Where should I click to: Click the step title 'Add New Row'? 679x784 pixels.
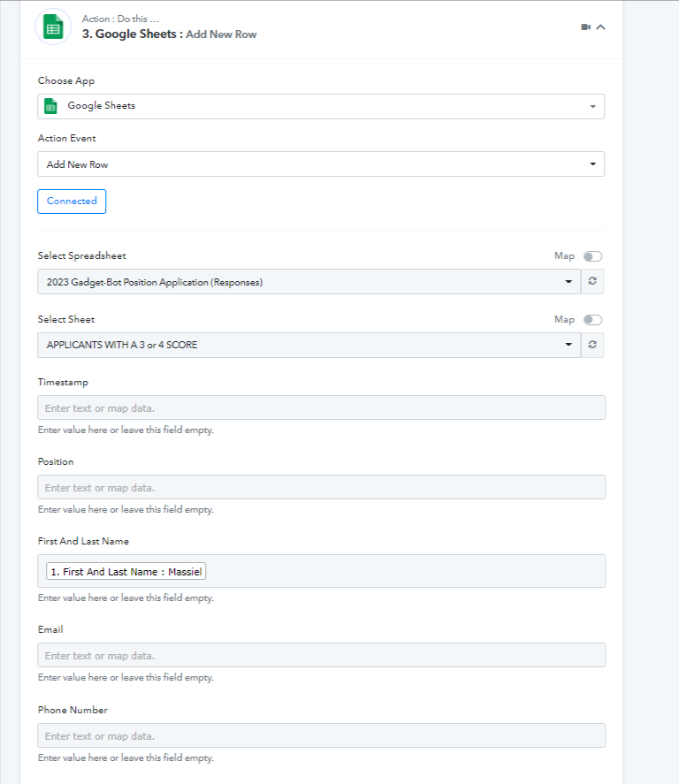[x=221, y=34]
